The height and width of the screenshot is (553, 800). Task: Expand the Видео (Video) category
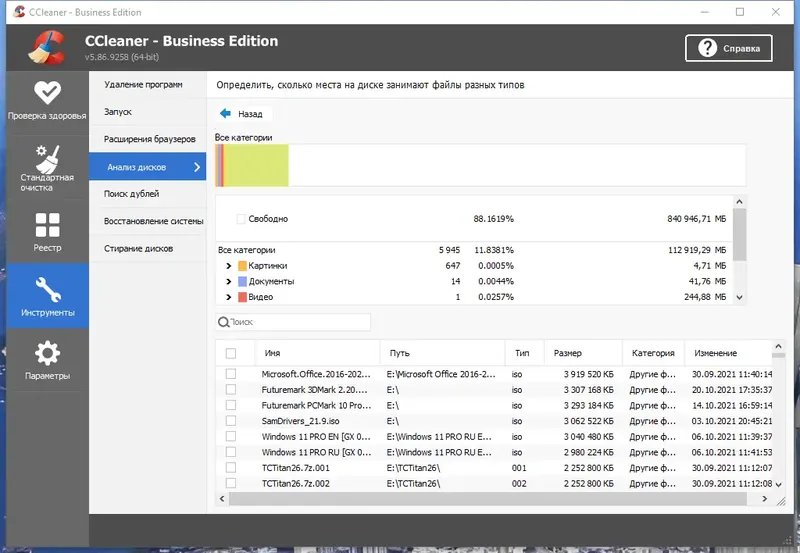(229, 297)
